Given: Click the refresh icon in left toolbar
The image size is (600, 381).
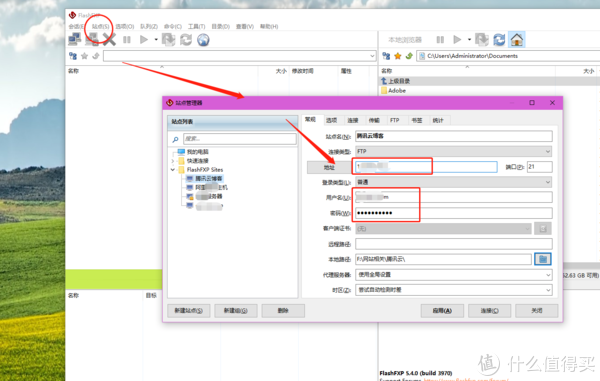Looking at the screenshot, I should 186,39.
